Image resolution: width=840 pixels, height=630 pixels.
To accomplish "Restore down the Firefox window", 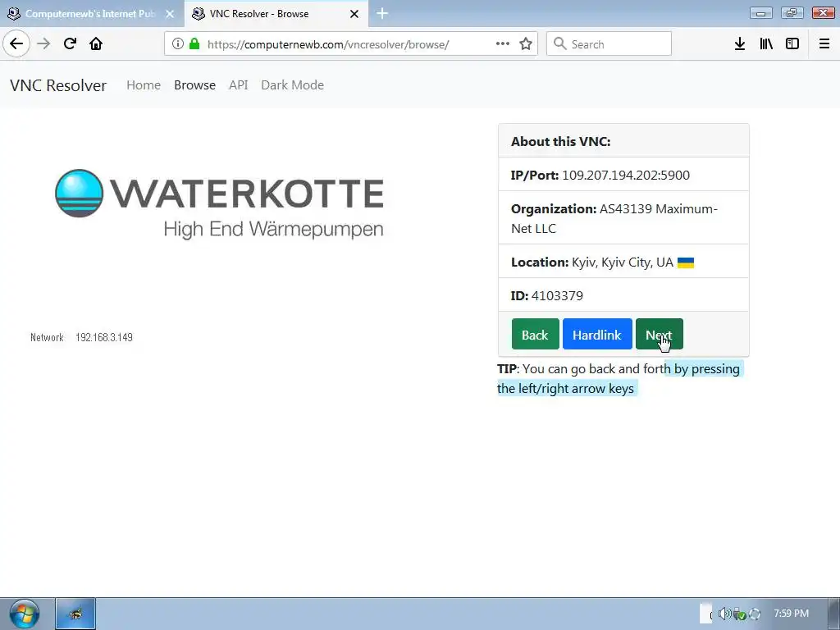I will pyautogui.click(x=792, y=13).
